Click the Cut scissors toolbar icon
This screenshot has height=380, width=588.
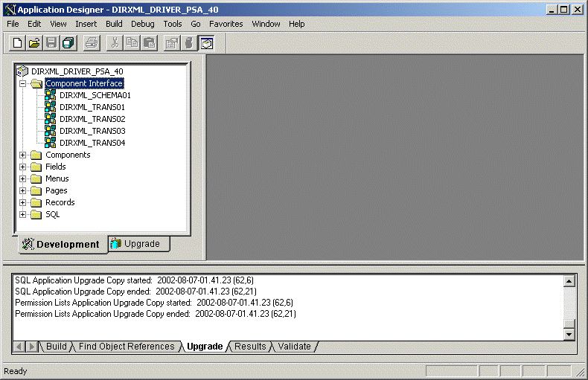115,42
